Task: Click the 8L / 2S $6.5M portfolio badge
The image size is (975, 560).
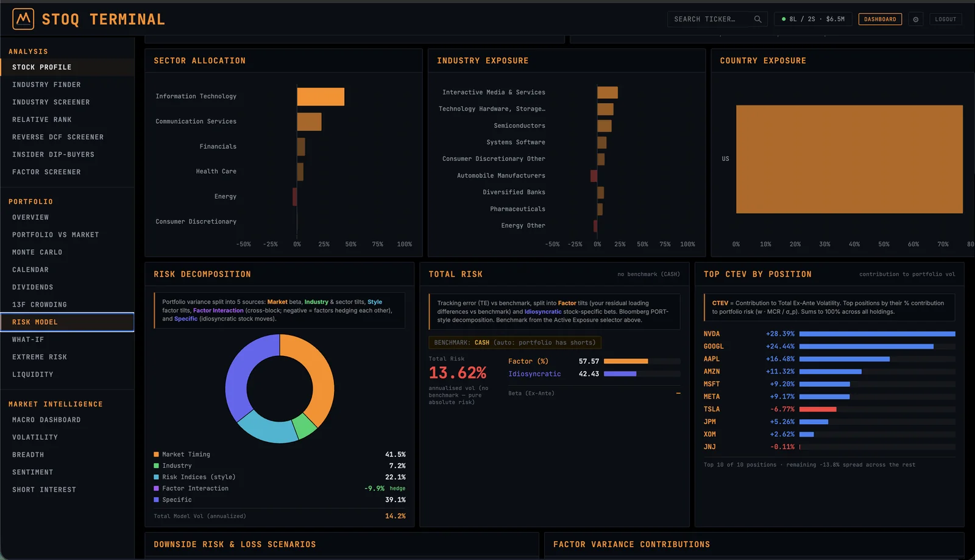Action: coord(814,19)
